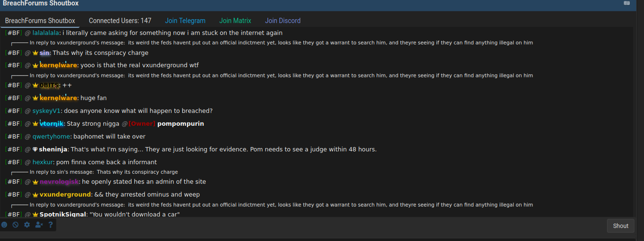This screenshot has width=644, height=241.
Task: Click the crown icon beside vtornik
Action: point(35,124)
